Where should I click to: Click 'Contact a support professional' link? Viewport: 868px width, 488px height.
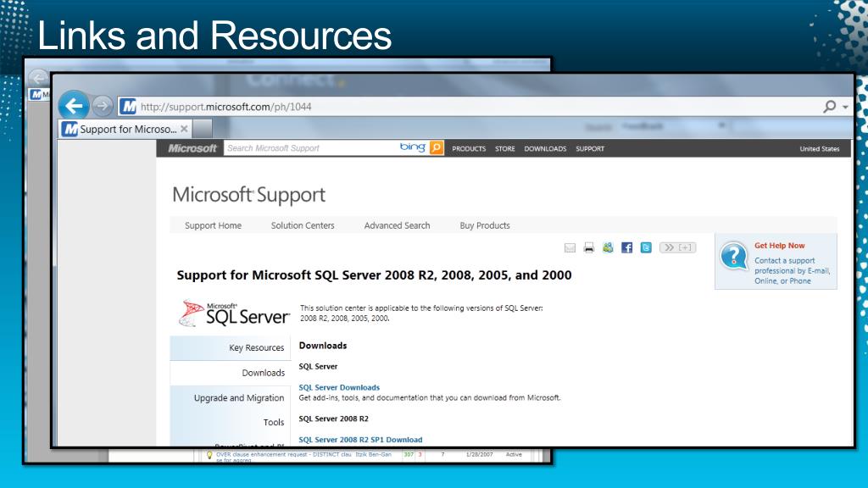[793, 270]
